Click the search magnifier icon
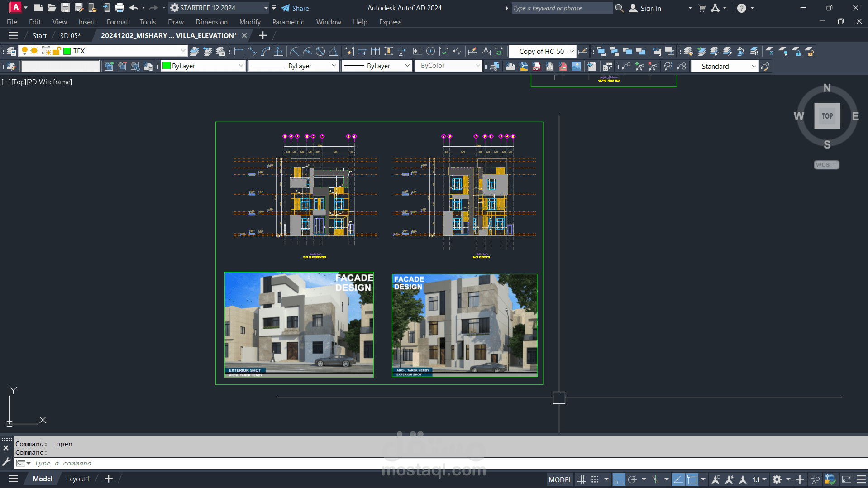Viewport: 868px width, 489px height. tap(620, 8)
